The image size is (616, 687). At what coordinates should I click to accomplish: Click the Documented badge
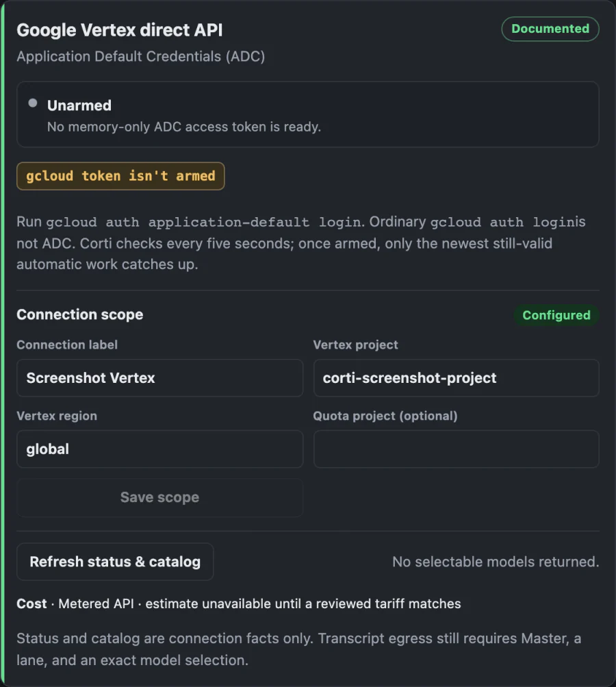(550, 29)
